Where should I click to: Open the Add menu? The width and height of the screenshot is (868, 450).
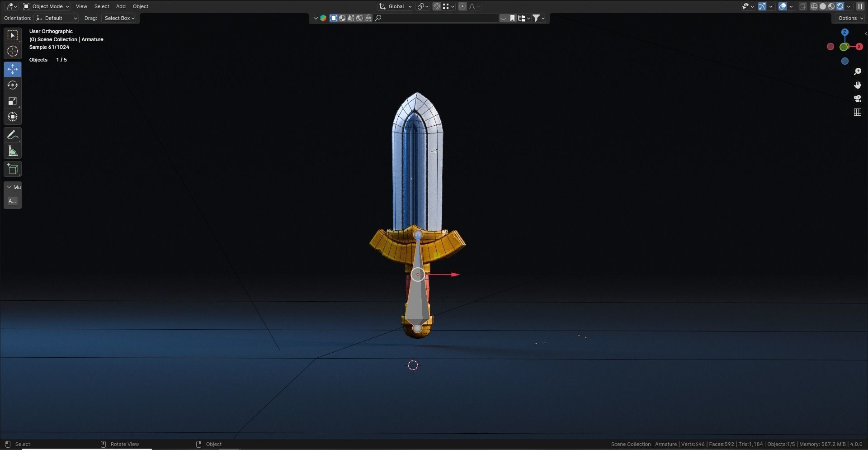click(121, 6)
